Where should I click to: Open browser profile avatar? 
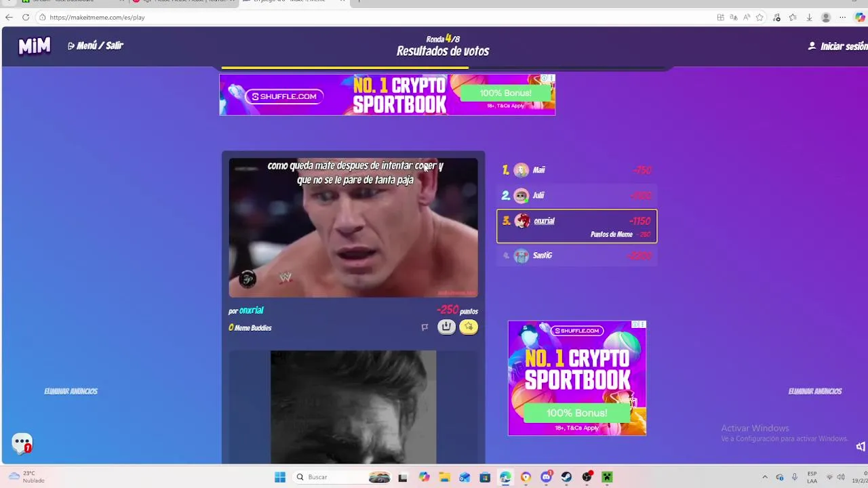(x=825, y=17)
